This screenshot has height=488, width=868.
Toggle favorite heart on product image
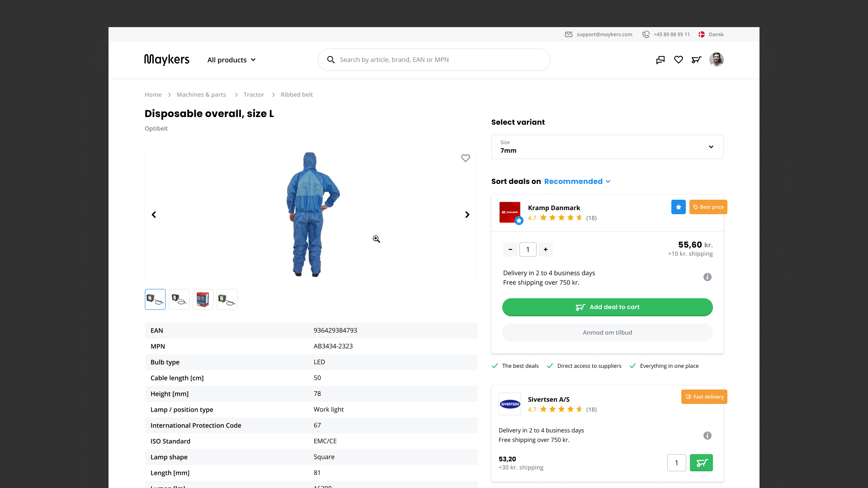[466, 158]
